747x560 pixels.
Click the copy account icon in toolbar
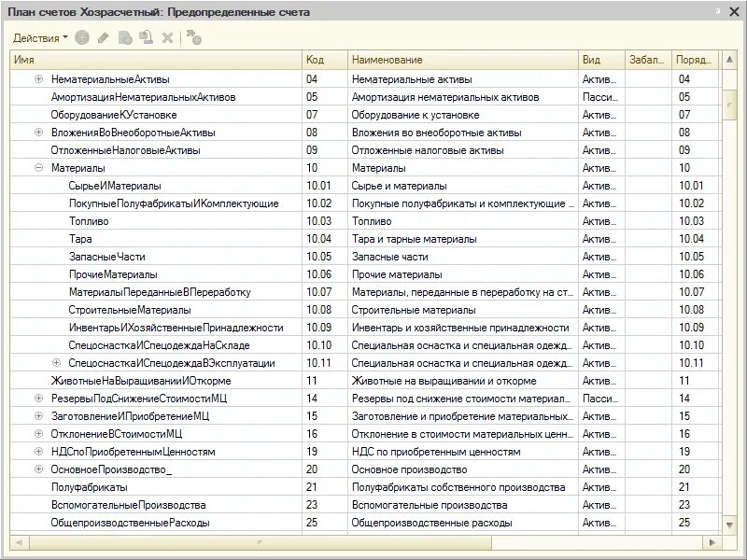coord(125,37)
